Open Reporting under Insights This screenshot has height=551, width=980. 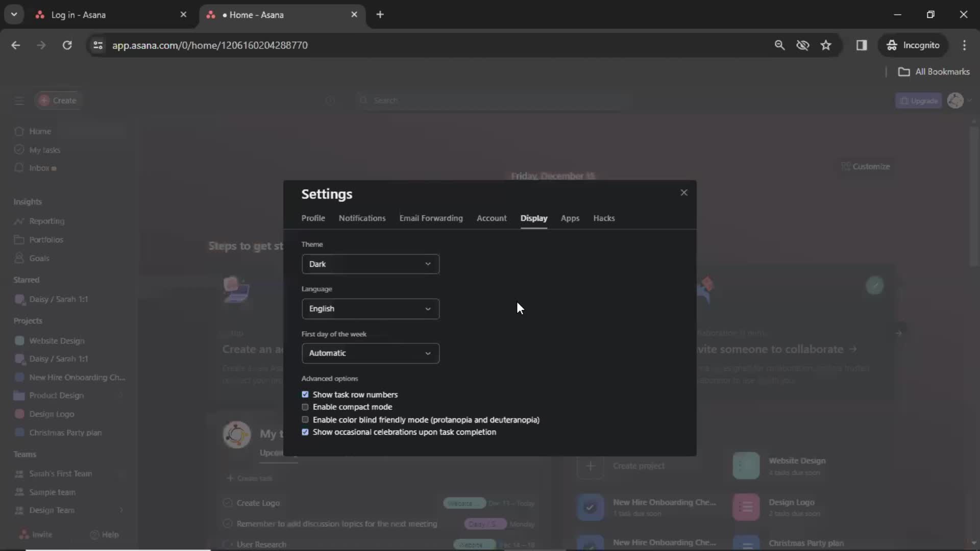46,221
